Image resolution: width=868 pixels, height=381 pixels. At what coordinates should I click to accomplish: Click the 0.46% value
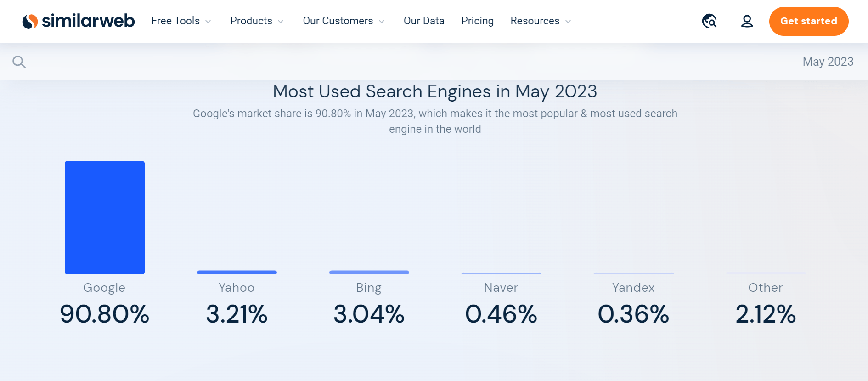click(501, 314)
